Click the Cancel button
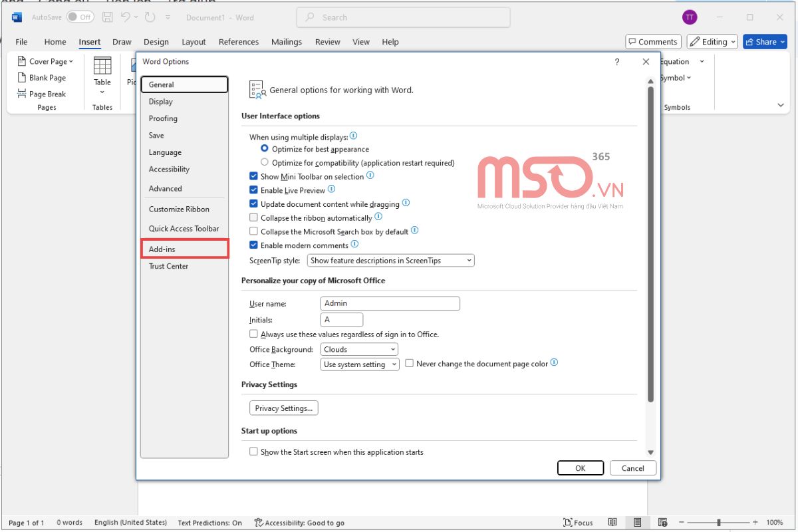This screenshot has width=798, height=532. pyautogui.click(x=633, y=468)
